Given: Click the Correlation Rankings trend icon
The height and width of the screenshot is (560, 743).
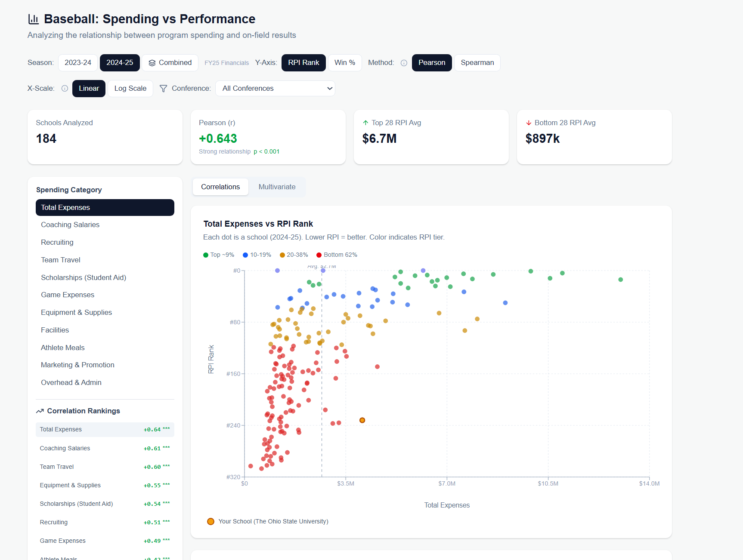Looking at the screenshot, I should 40,411.
